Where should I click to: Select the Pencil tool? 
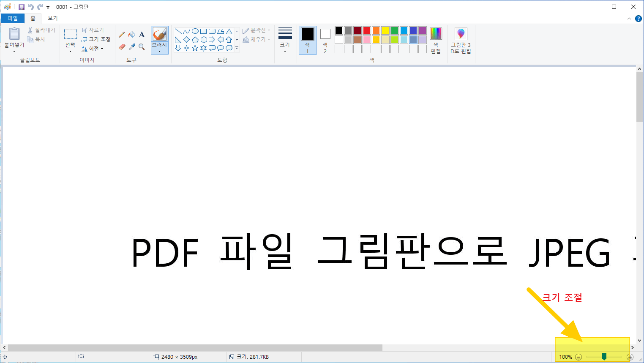point(122,34)
